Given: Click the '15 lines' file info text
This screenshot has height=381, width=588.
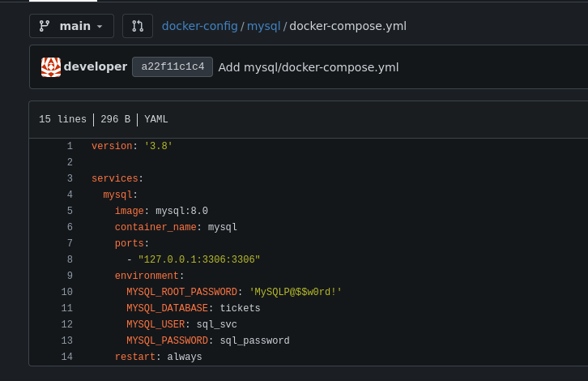Looking at the screenshot, I should [x=62, y=120].
